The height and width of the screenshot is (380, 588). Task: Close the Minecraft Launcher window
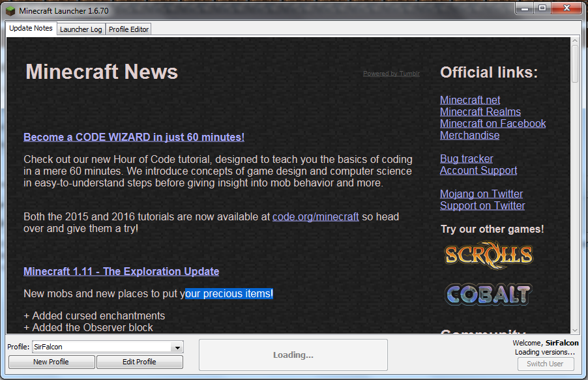pyautogui.click(x=566, y=8)
